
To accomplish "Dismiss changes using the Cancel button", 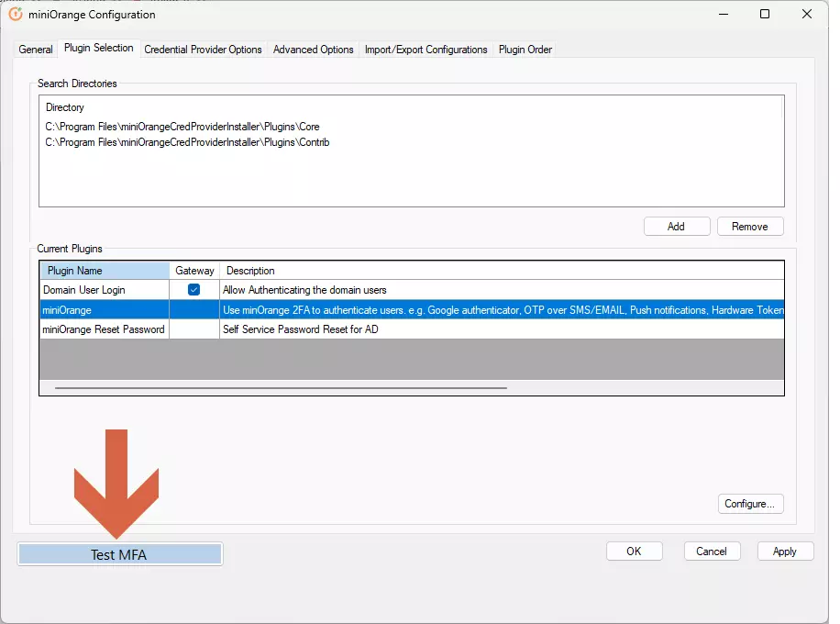I will point(712,551).
